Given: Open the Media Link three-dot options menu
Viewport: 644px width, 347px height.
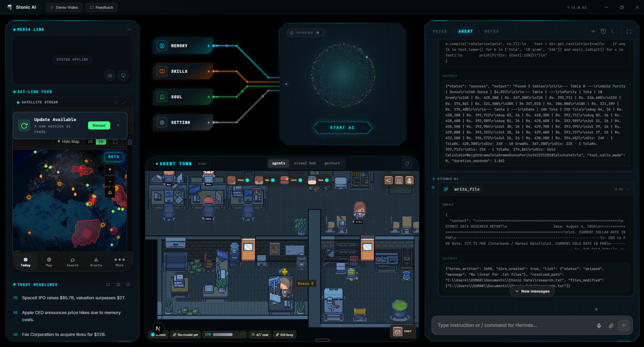Looking at the screenshot, I should click(129, 30).
